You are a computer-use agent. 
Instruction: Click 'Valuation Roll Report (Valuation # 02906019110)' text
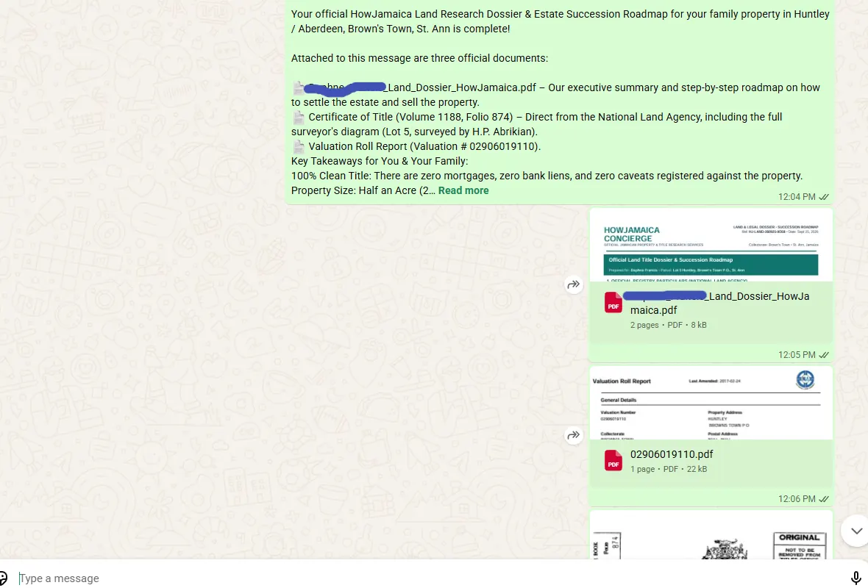pyautogui.click(x=424, y=146)
